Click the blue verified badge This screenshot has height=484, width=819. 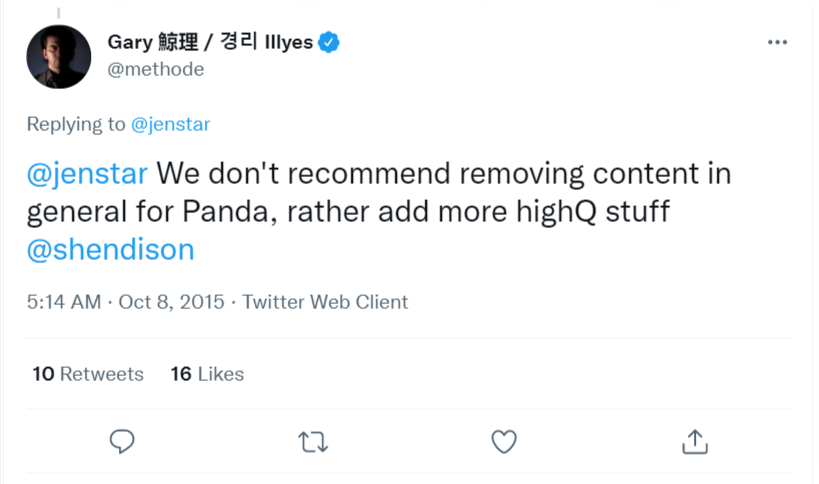[x=330, y=42]
